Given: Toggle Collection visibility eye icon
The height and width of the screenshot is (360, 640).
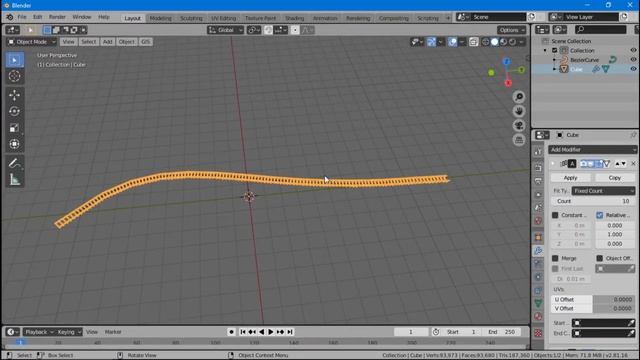Looking at the screenshot, I should [x=633, y=50].
